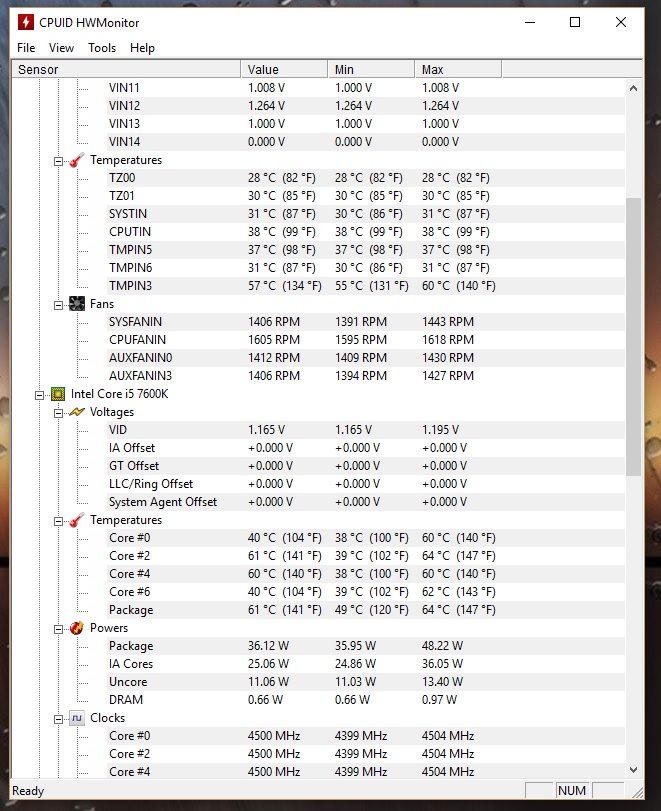This screenshot has height=811, width=661.
Task: Click the scrollbar down arrow
Action: click(633, 770)
